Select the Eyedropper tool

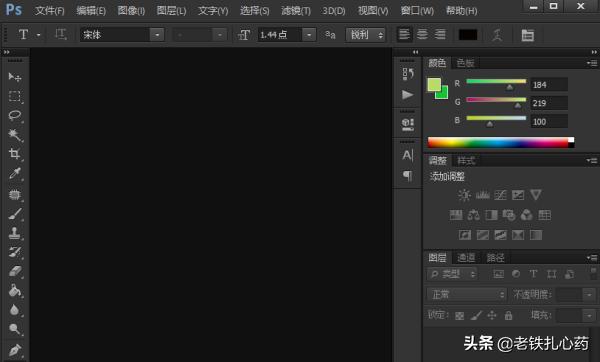point(15,174)
